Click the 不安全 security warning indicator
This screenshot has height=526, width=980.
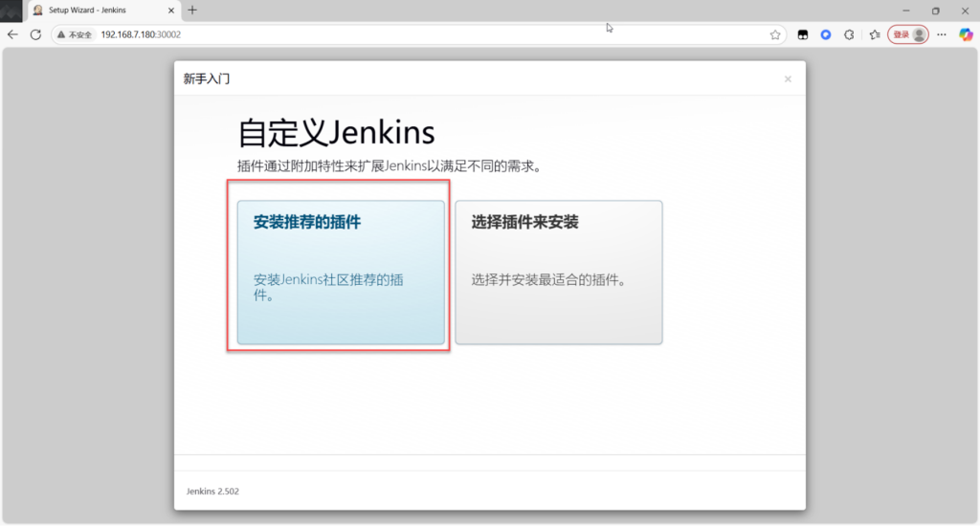click(74, 34)
